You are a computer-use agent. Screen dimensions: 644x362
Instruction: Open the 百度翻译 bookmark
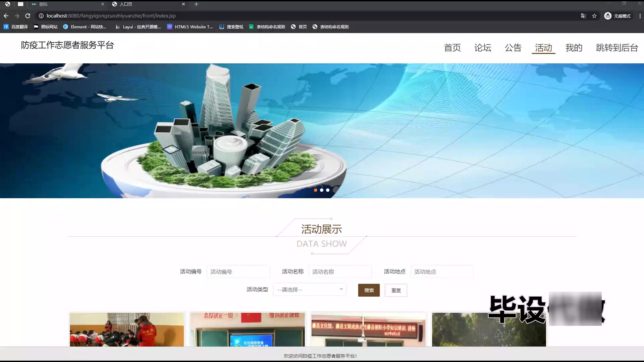click(16, 27)
